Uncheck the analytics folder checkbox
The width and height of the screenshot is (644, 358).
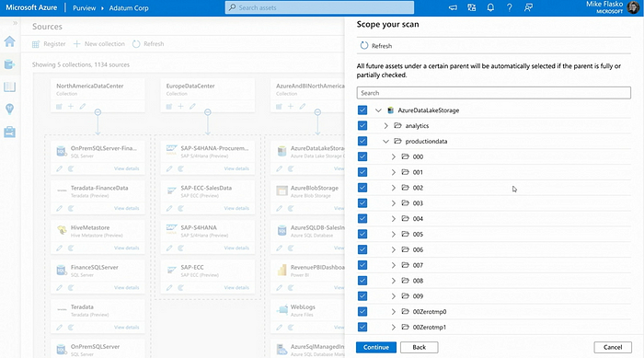pos(362,126)
